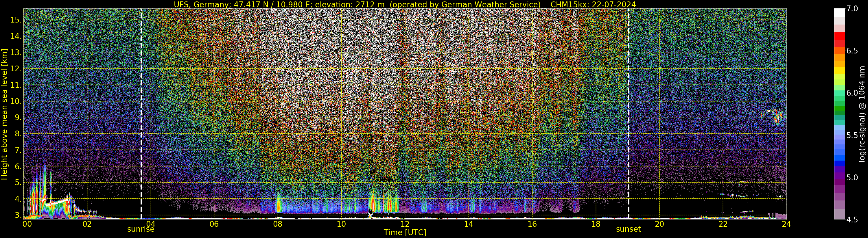Click the '9.' height tick label

pyautogui.click(x=18, y=118)
